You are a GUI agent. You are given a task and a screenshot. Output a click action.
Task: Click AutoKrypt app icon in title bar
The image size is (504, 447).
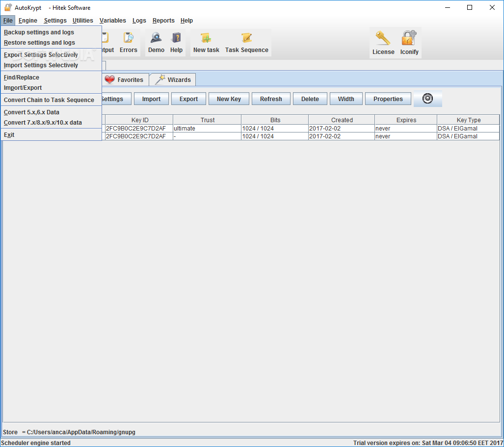click(8, 7)
